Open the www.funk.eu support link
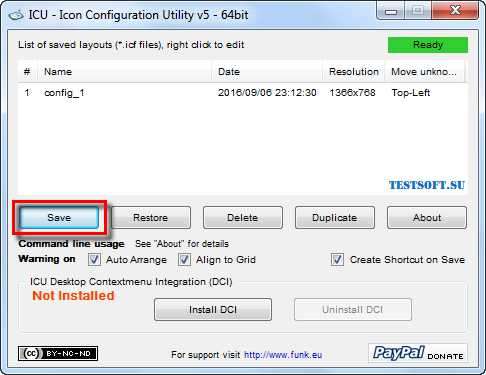486x375 pixels. coord(283,355)
